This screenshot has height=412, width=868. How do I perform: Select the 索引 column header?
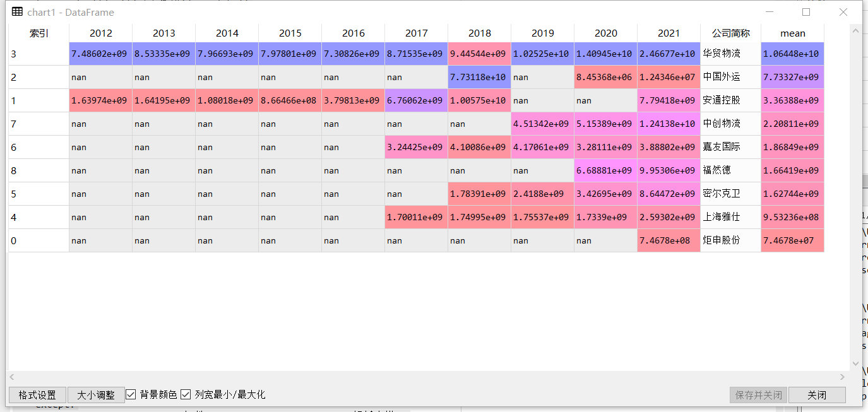(39, 33)
